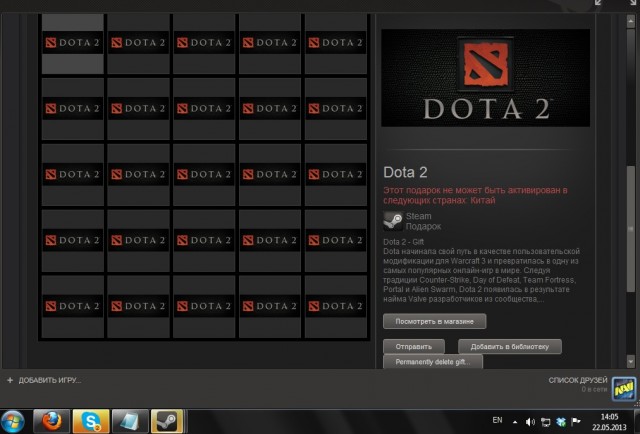This screenshot has width=640, height=434.
Task: Click the Steam logo beside Steam Подарок
Action: click(393, 221)
